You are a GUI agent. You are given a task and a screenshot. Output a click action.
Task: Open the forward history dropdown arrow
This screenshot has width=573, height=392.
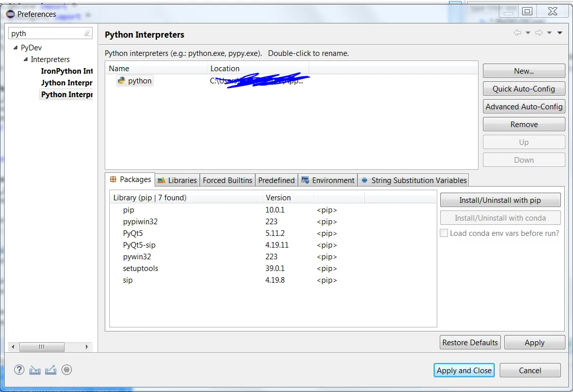(549, 33)
